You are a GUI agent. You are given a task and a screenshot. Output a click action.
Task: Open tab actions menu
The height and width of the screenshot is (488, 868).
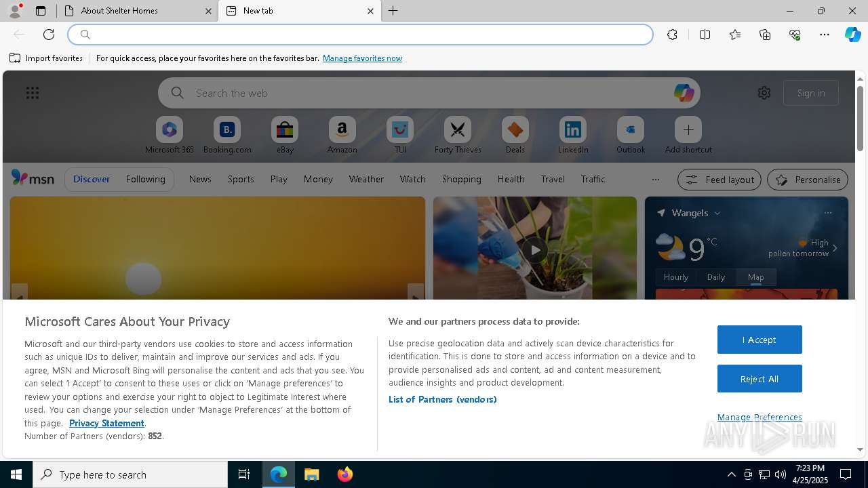(x=41, y=11)
